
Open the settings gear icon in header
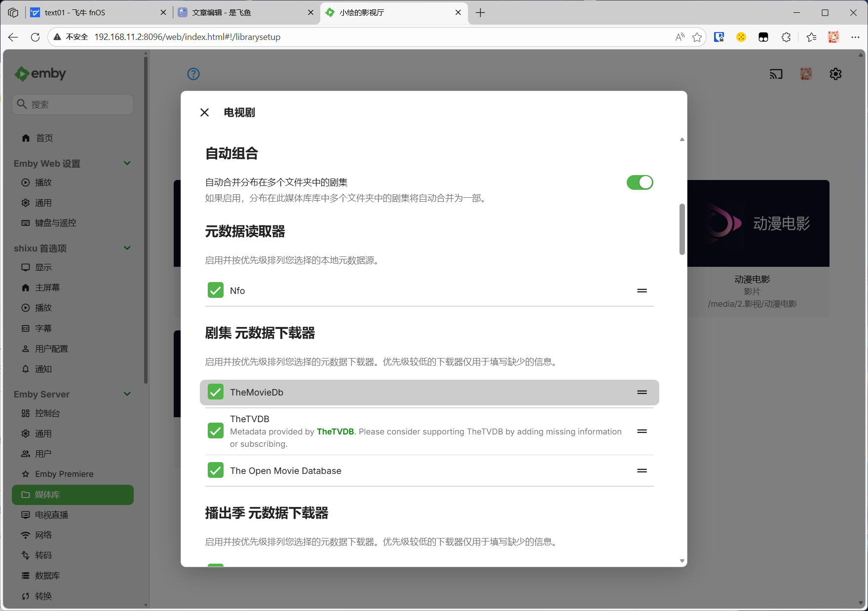click(x=835, y=74)
